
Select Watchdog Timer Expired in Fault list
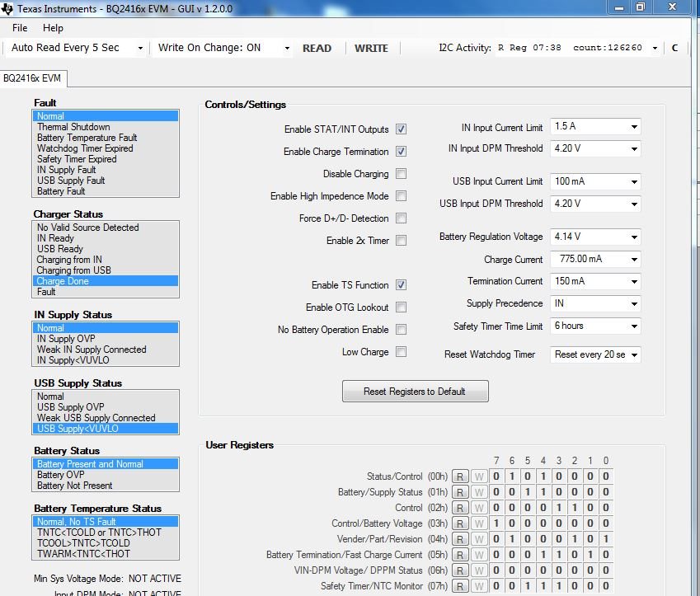pos(106,148)
